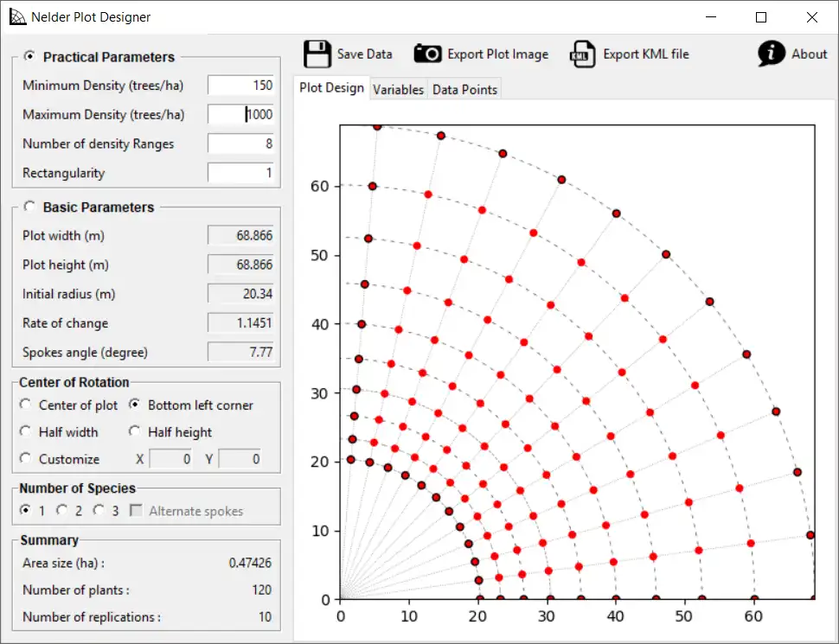Click the Spokes angle value field

(x=240, y=352)
